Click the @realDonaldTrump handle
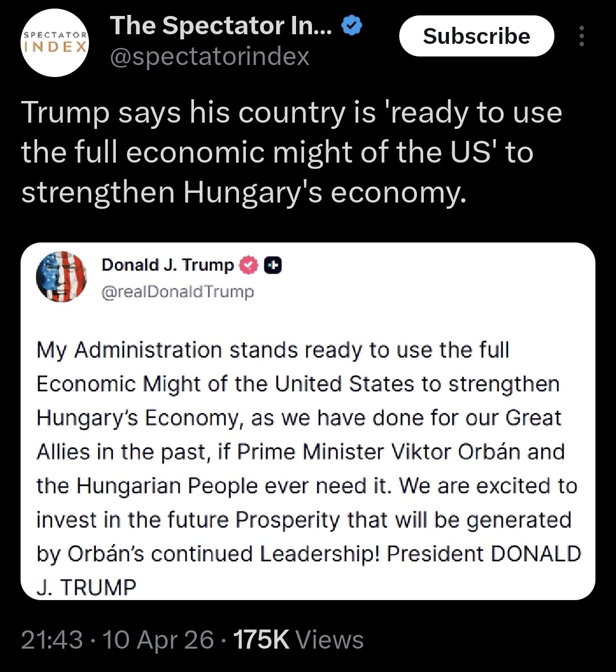Viewport: 616px width, 672px height. tap(177, 292)
